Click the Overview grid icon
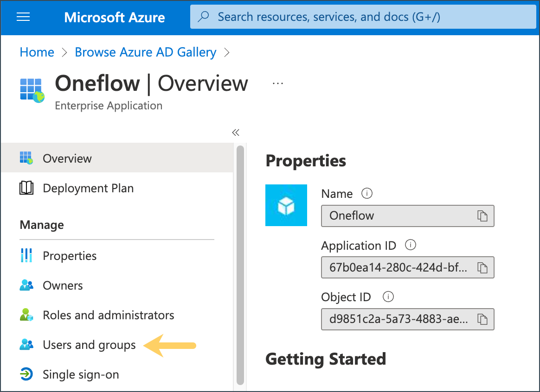Image resolution: width=540 pixels, height=392 pixels. pos(26,158)
